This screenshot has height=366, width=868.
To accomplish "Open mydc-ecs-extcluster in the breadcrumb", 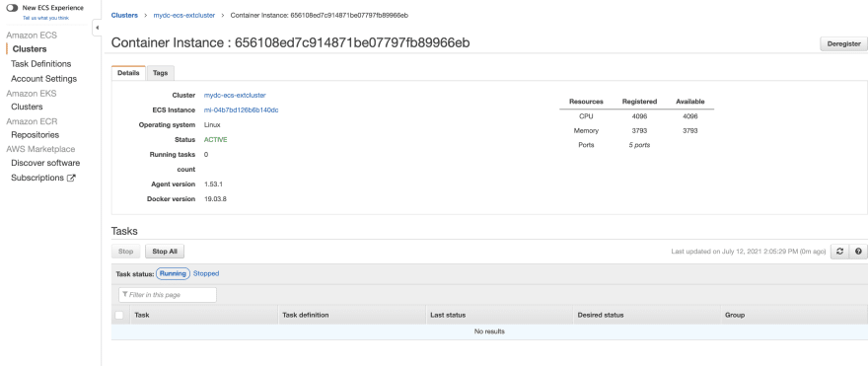I will [184, 16].
